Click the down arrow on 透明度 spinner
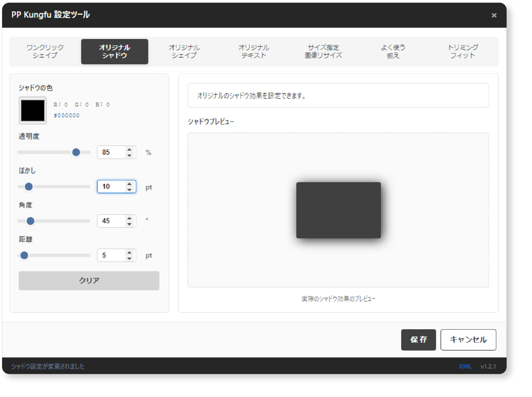Viewport: 532px width, 397px height. pos(129,155)
